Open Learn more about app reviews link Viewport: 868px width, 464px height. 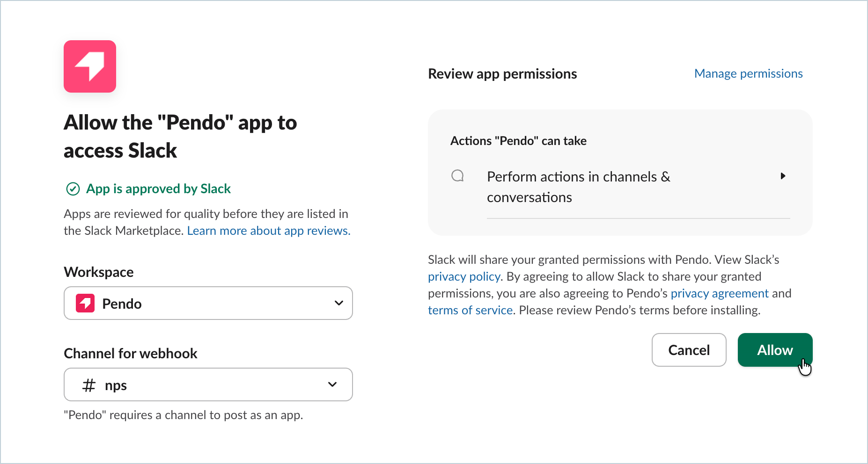tap(269, 231)
